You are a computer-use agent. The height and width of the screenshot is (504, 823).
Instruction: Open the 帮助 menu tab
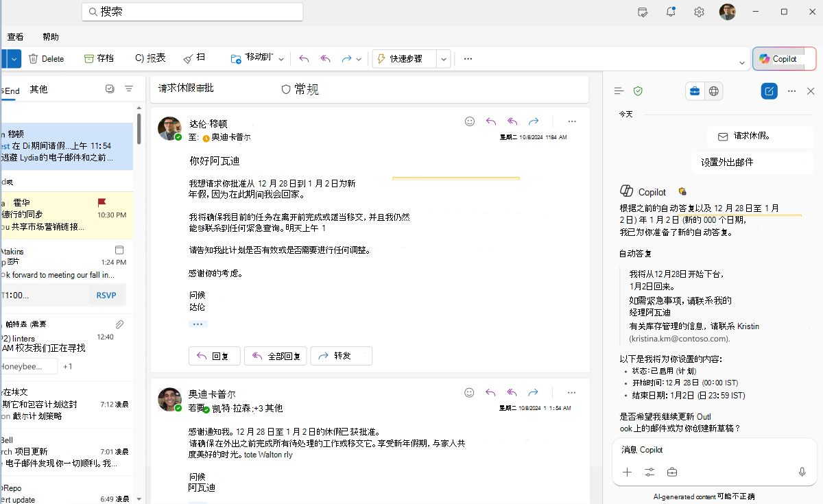[51, 37]
